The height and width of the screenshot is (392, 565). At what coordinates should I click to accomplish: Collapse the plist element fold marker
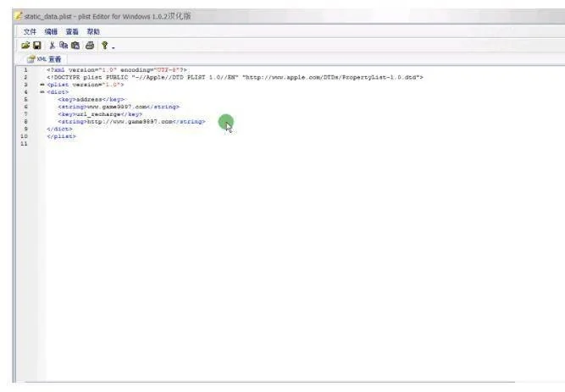tap(42, 85)
